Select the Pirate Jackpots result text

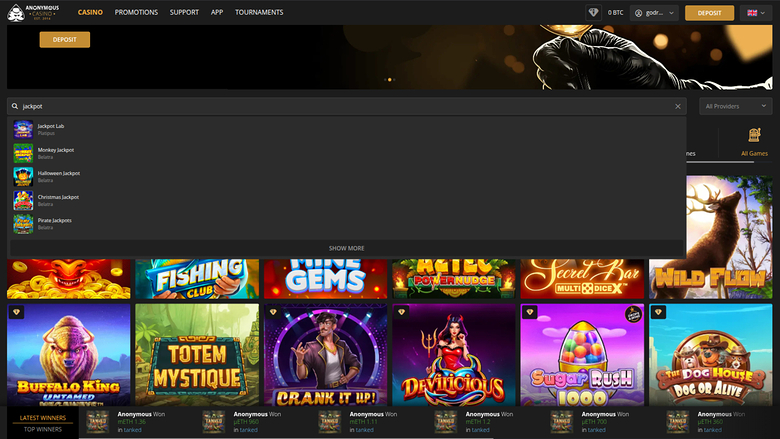pyautogui.click(x=55, y=220)
